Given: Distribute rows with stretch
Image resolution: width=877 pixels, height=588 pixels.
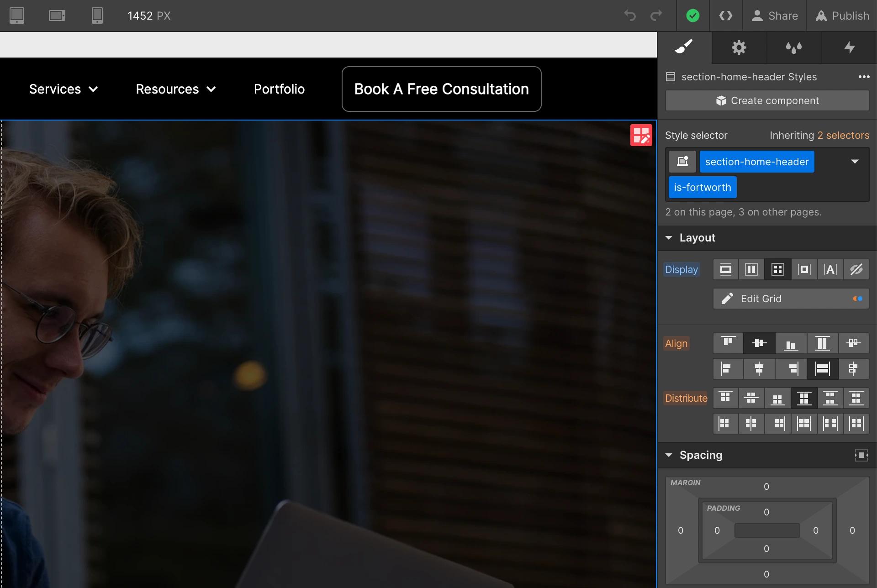Looking at the screenshot, I should pyautogui.click(x=804, y=398).
